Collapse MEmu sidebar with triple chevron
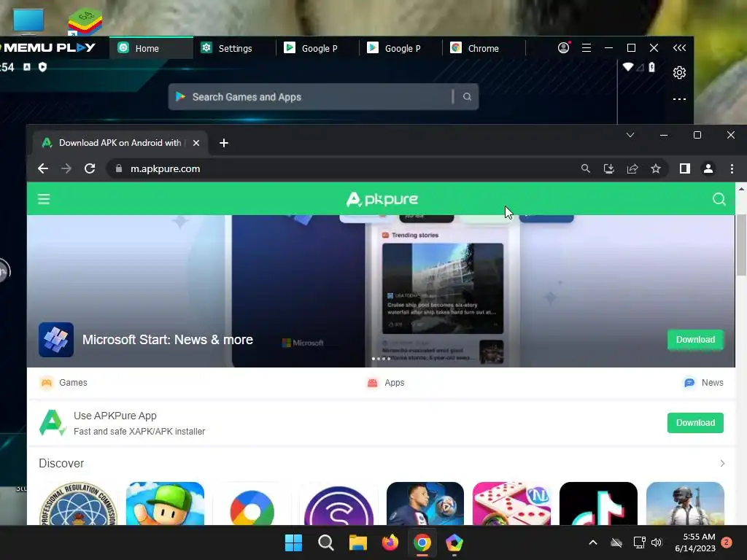 (679, 47)
